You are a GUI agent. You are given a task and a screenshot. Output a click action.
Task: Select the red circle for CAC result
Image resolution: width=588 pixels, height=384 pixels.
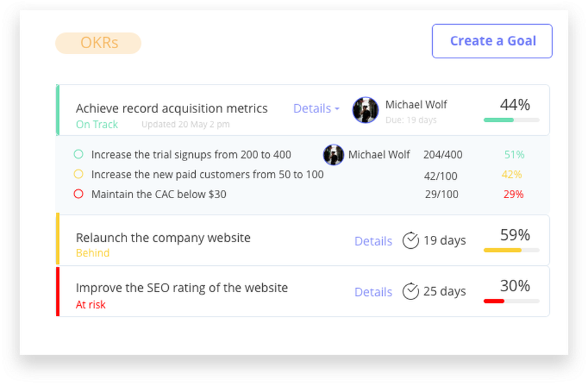pyautogui.click(x=78, y=194)
